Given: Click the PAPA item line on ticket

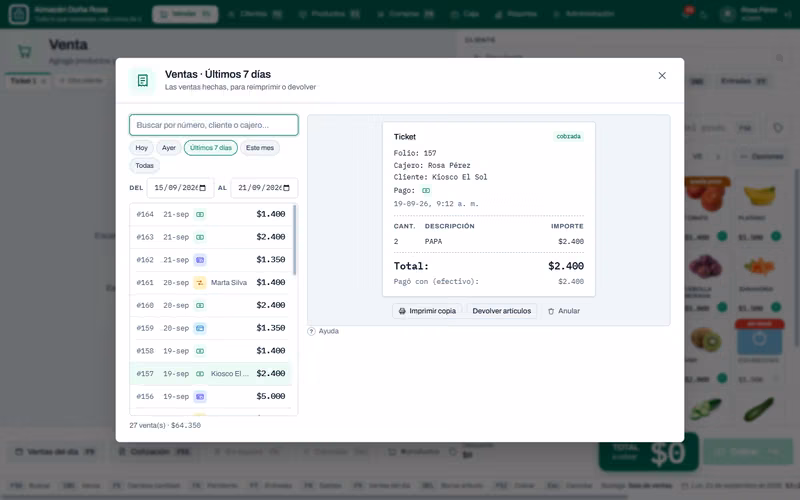Looking at the screenshot, I should coord(489,241).
